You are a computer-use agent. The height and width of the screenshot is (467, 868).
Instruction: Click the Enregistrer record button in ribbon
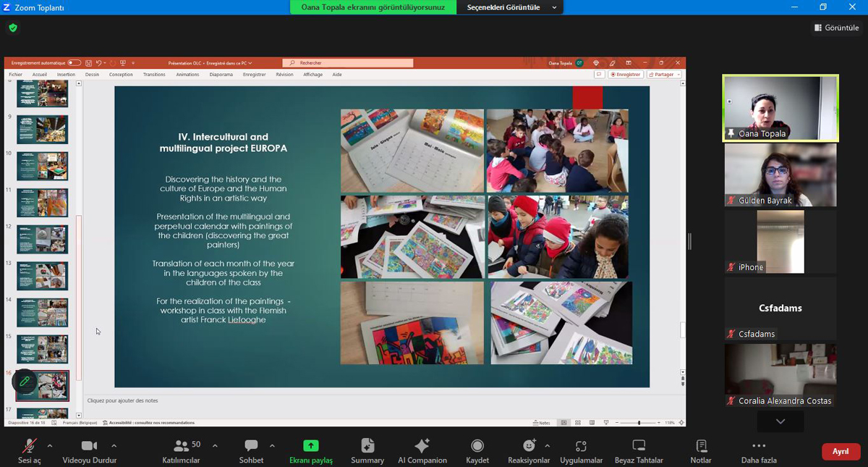click(626, 74)
